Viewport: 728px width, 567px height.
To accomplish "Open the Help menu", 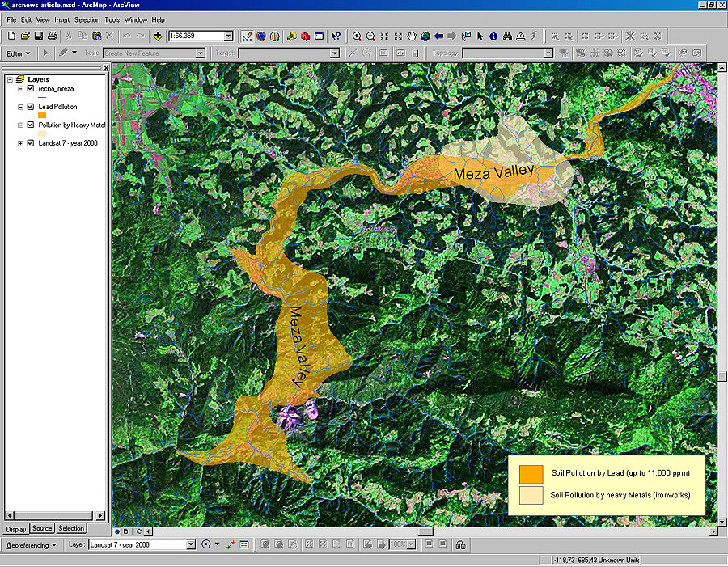I will [158, 20].
